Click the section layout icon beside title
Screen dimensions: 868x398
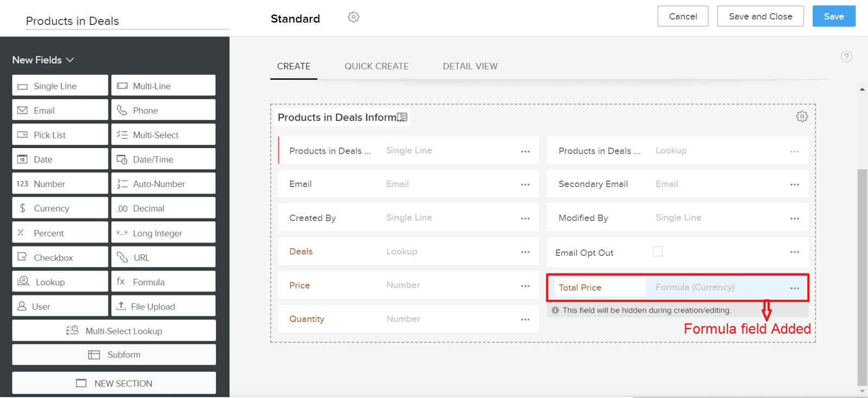click(402, 117)
